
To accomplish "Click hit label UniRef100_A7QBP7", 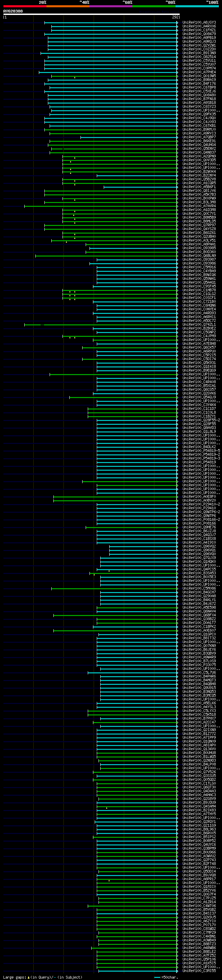I will [x=199, y=137].
